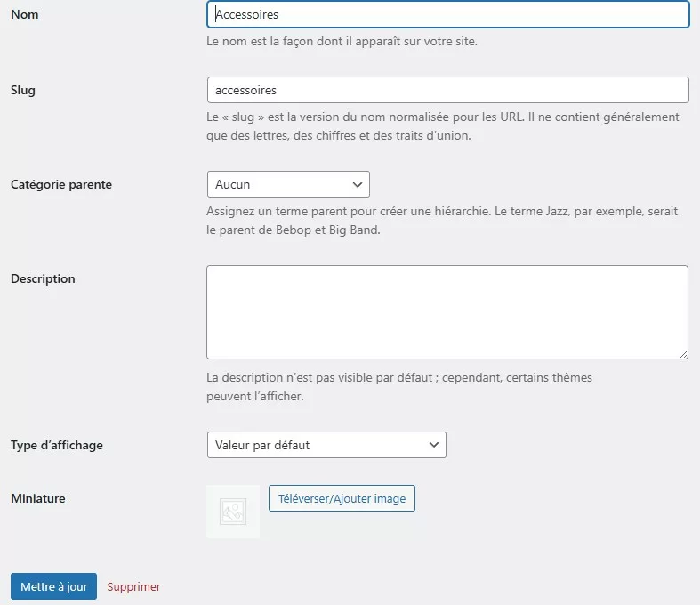Click the Description textarea resize handle
The image size is (700, 605).
tap(682, 353)
